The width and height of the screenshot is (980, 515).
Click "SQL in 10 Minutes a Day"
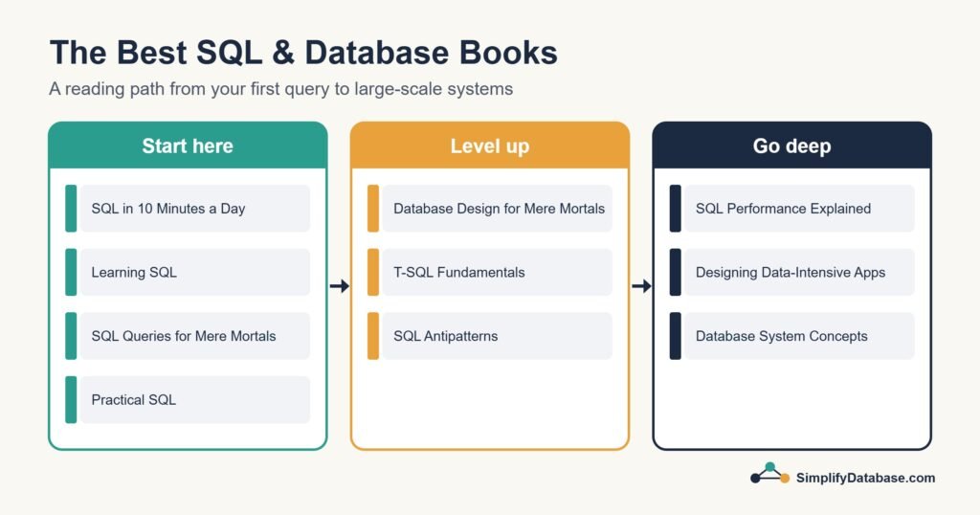188,209
